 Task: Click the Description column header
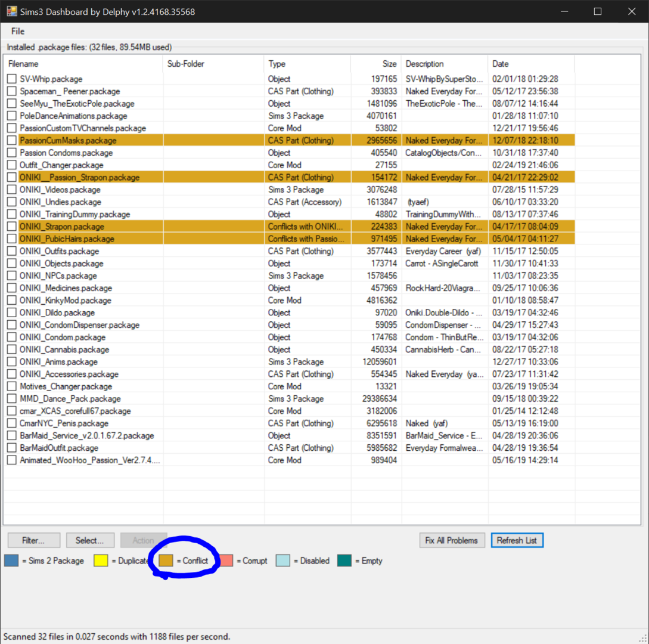pyautogui.click(x=445, y=64)
